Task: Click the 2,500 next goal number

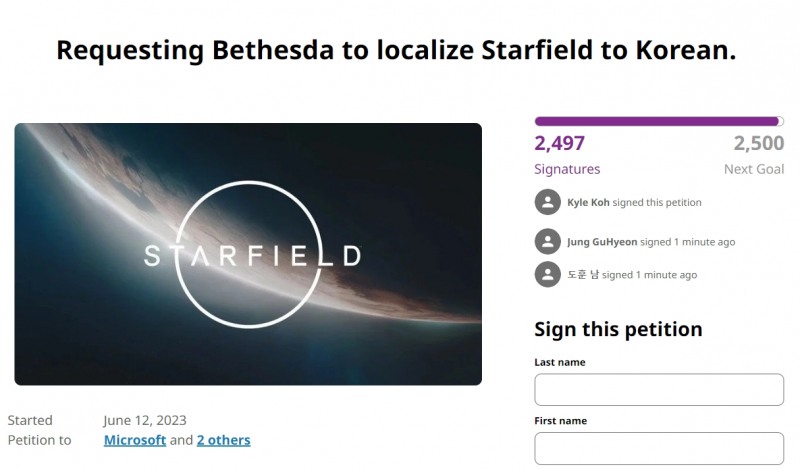Action: pos(758,144)
